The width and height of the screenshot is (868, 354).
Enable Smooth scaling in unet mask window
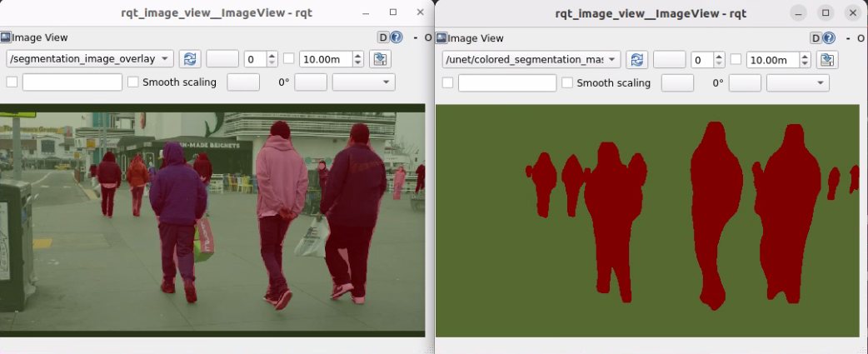pyautogui.click(x=567, y=82)
